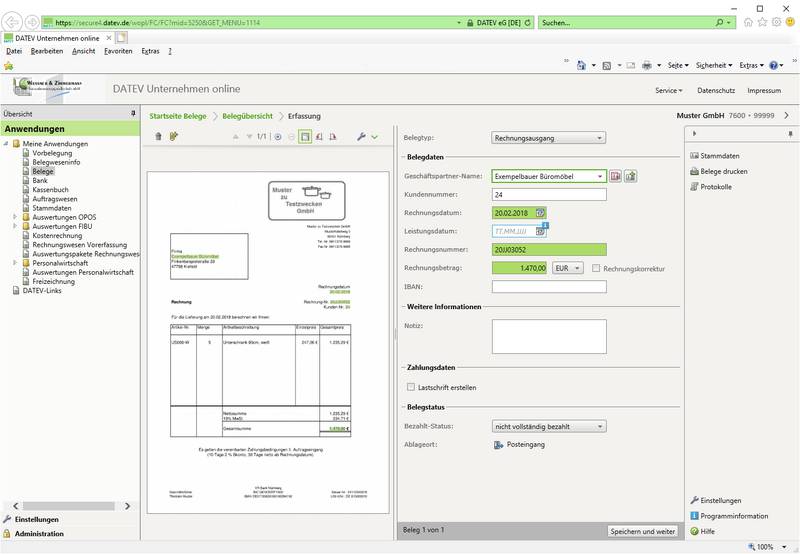Open Belege drucken in the side panel
800x554 pixels.
tap(719, 171)
